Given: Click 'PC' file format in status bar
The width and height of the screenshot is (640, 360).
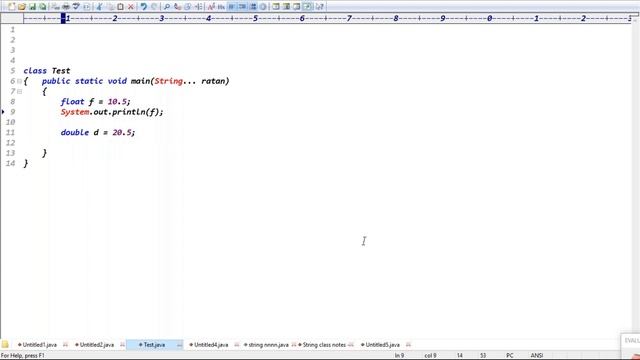Looking at the screenshot, I should tap(510, 356).
